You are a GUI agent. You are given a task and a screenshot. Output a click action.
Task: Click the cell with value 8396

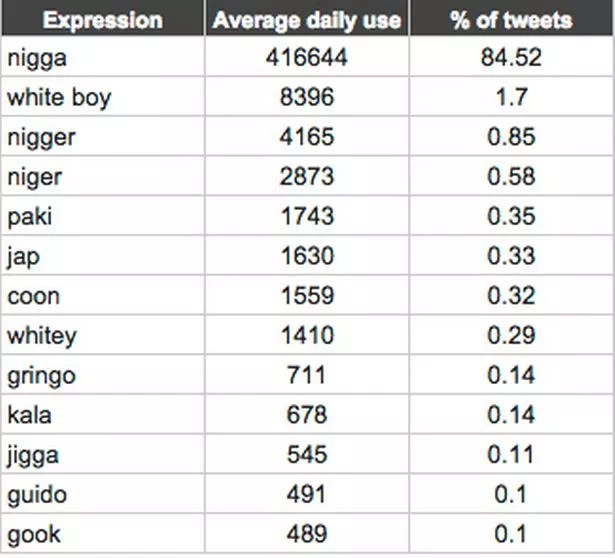pos(307,96)
